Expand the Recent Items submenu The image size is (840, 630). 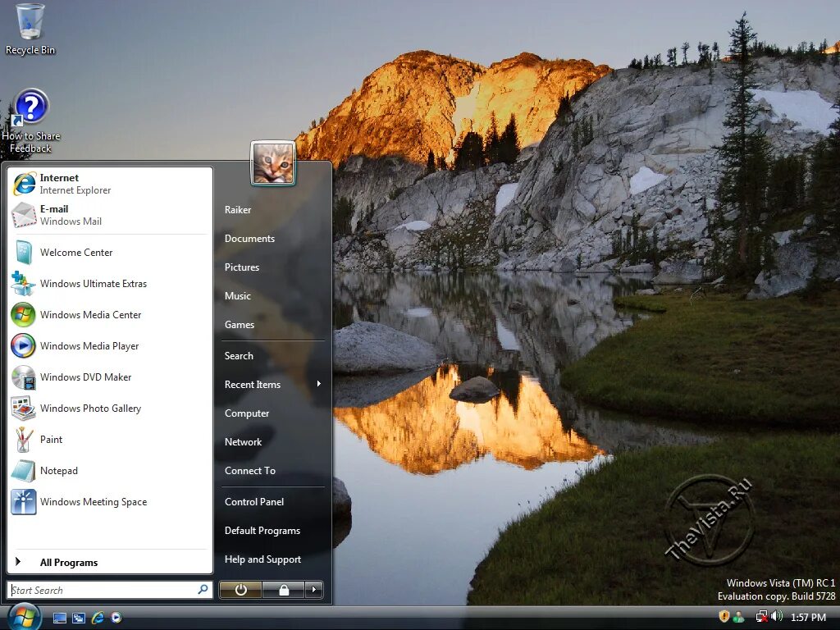click(x=272, y=384)
